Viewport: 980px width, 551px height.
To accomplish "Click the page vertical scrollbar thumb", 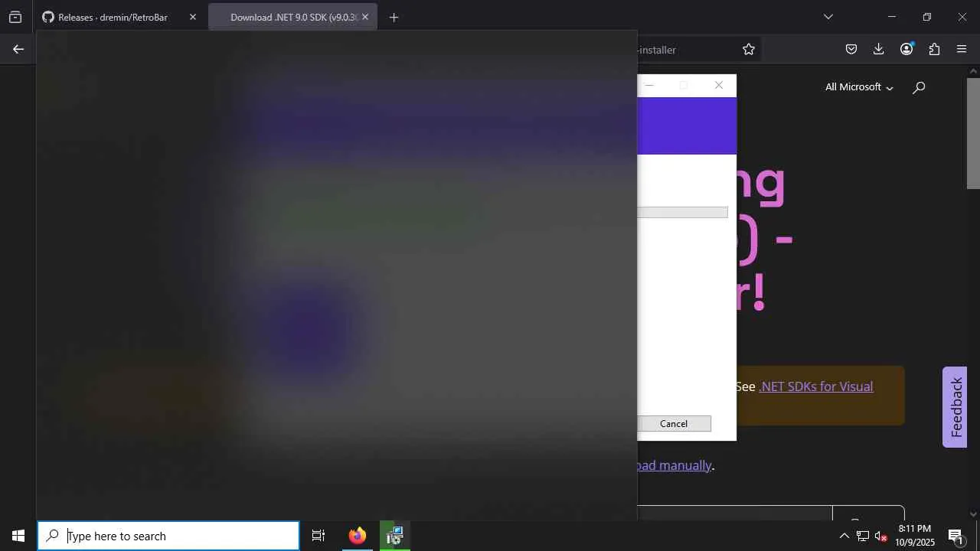I will (973, 133).
